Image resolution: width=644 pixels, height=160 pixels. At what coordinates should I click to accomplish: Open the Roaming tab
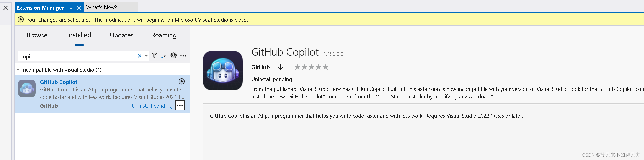point(164,35)
